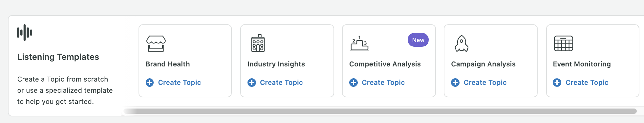Click the Industry Insights building icon
The height and width of the screenshot is (123, 644).
tap(258, 43)
